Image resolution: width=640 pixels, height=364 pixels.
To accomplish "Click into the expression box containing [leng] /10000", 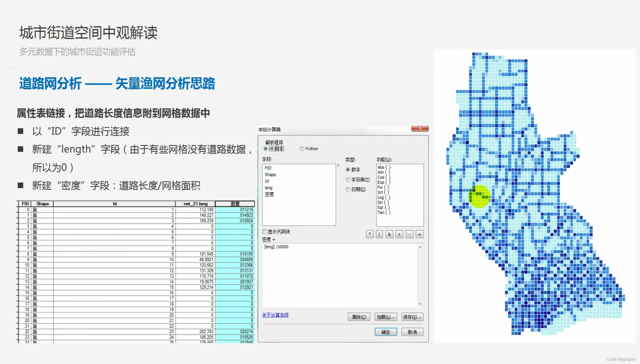I will click(x=340, y=275).
